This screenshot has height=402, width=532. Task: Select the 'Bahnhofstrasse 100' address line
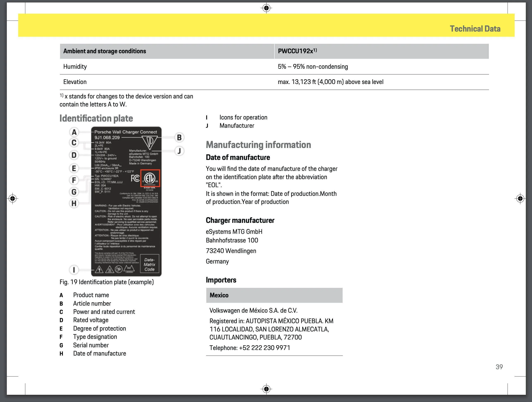(x=232, y=240)
